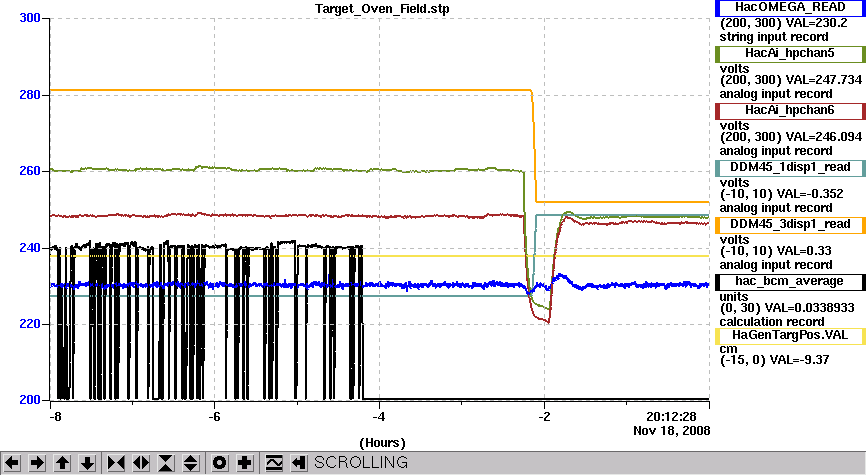
Task: Click the hourglass vertical zoom icon
Action: tap(166, 463)
